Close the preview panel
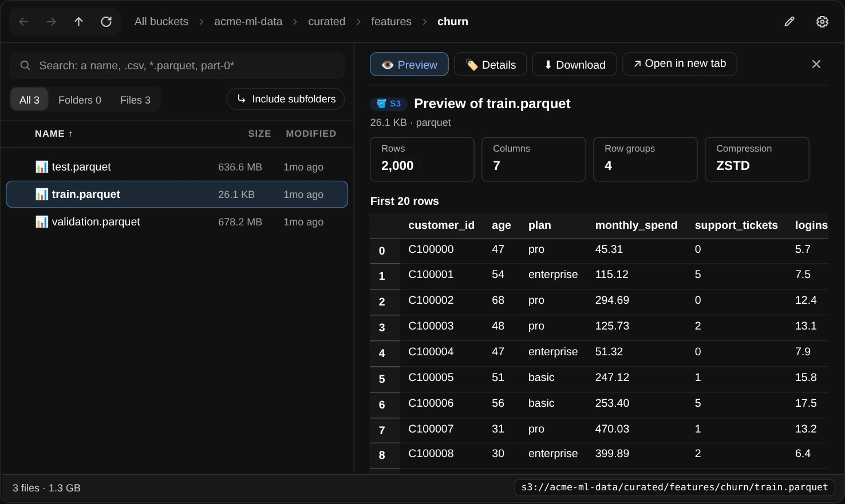 click(x=816, y=64)
